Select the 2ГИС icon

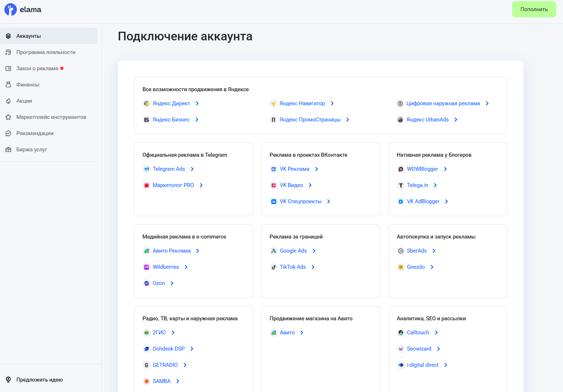pyautogui.click(x=146, y=333)
